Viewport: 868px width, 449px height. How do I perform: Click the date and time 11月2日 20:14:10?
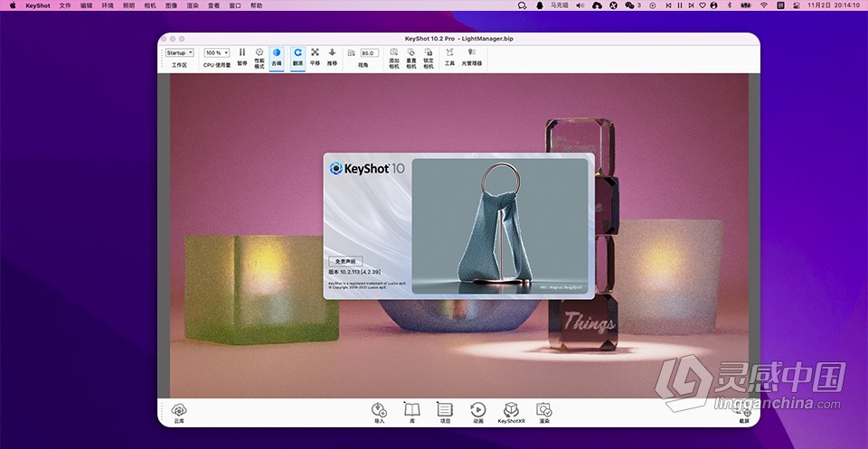[835, 5]
